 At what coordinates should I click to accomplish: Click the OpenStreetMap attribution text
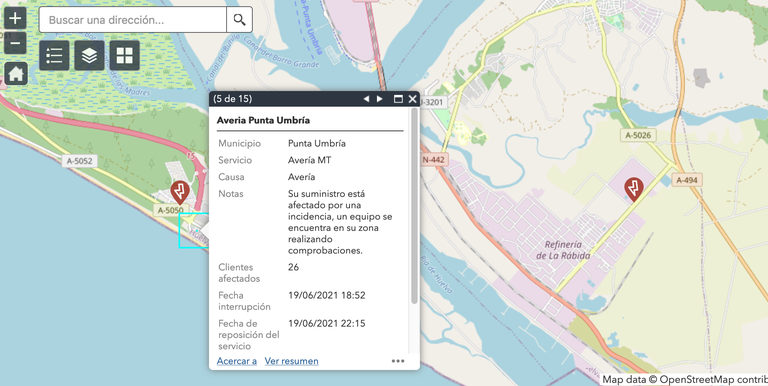pyautogui.click(x=685, y=380)
